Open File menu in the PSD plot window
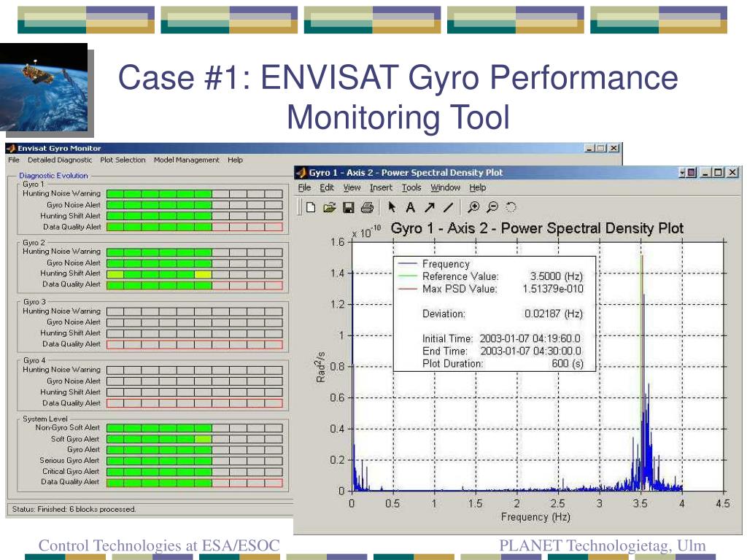The height and width of the screenshot is (560, 747). [x=304, y=187]
